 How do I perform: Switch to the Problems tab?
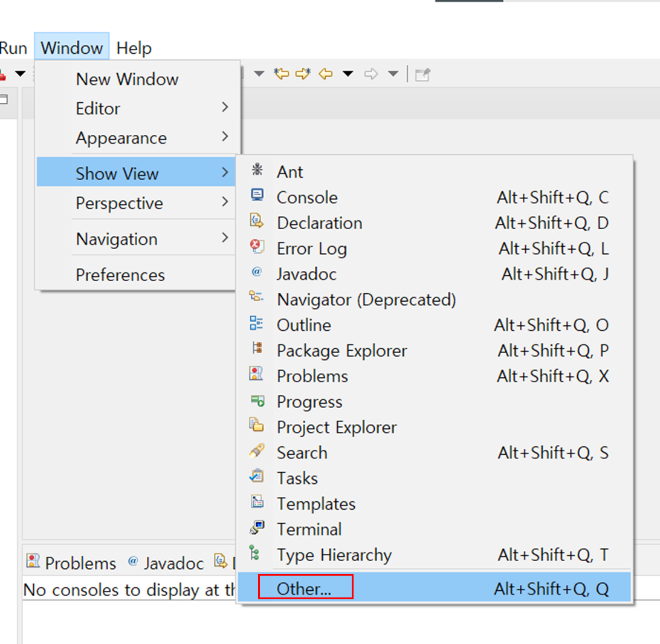(x=71, y=563)
